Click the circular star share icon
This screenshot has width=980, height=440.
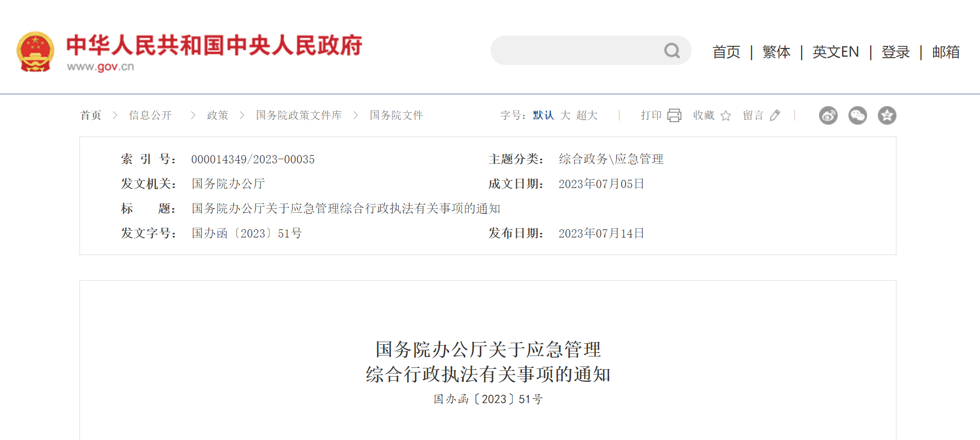(x=887, y=115)
